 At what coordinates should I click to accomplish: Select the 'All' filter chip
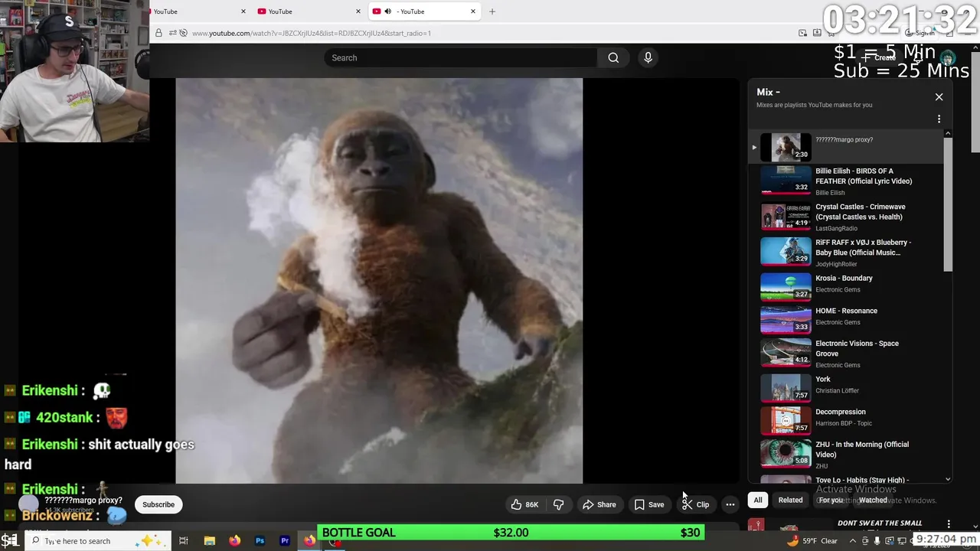coord(758,500)
